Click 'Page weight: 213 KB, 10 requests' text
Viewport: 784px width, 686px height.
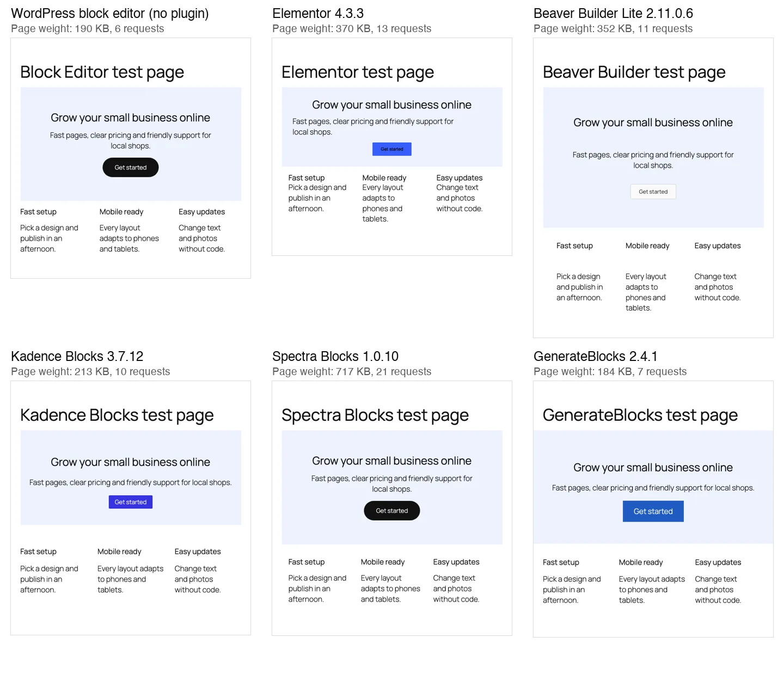click(x=90, y=372)
